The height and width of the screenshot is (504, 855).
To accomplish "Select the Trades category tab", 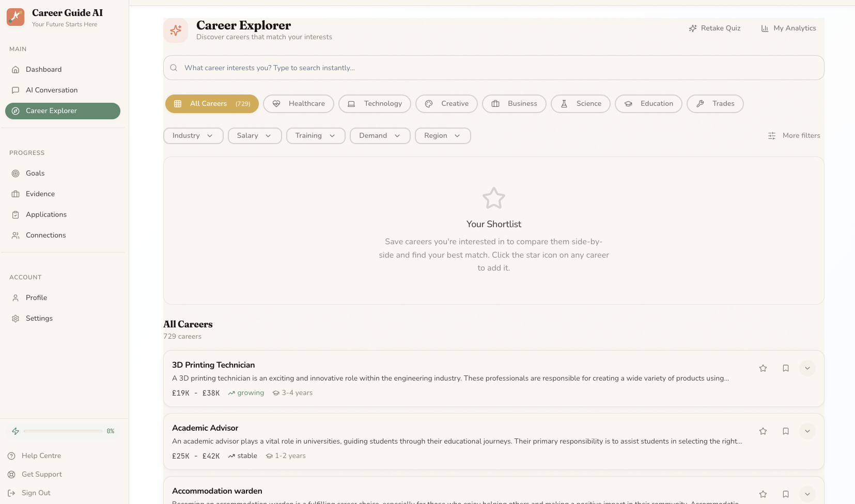I will [x=714, y=103].
